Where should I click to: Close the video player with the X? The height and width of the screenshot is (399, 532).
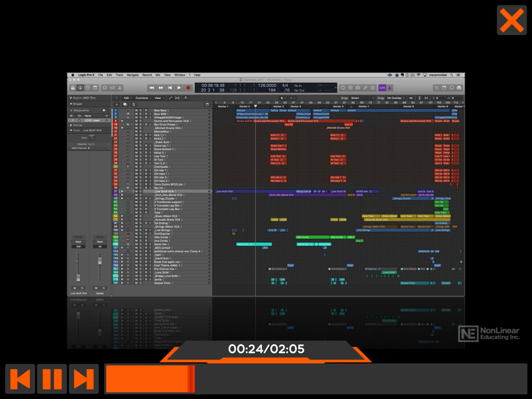[512, 20]
